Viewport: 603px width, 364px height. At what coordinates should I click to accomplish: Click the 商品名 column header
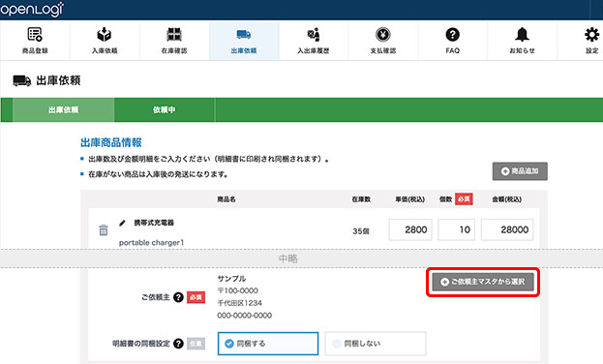pos(226,199)
